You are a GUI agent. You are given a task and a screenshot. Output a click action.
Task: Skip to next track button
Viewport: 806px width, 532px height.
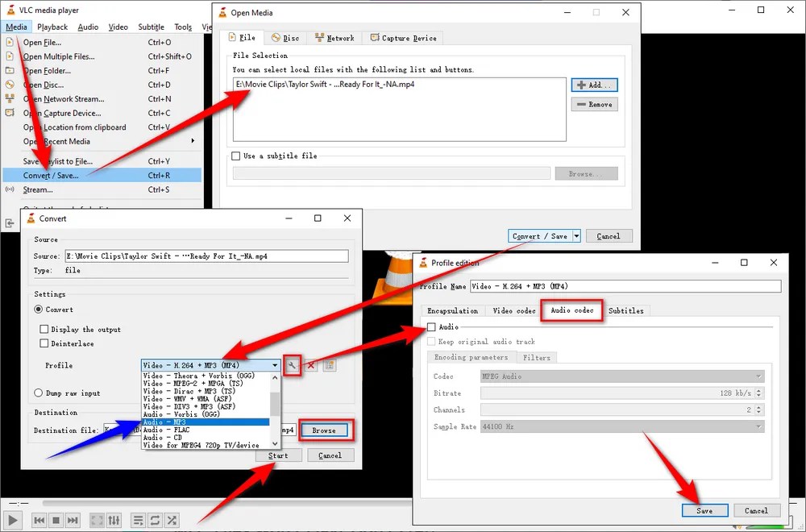73,520
